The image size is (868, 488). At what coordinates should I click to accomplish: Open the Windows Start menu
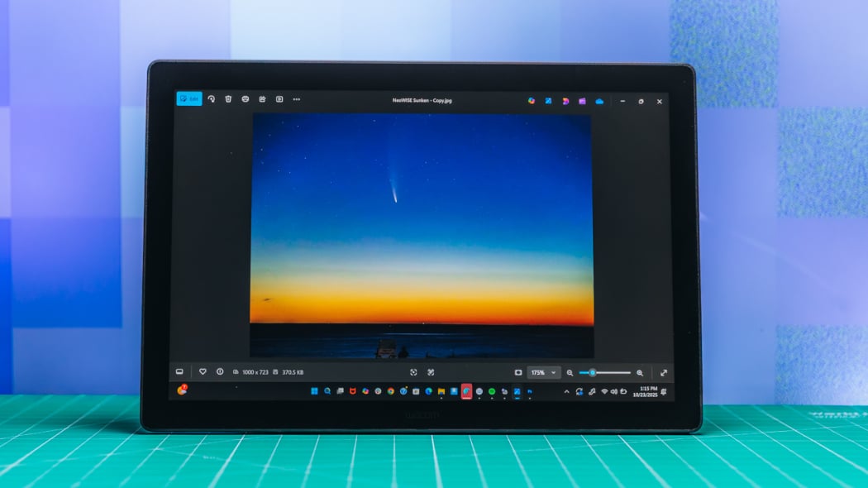click(317, 390)
